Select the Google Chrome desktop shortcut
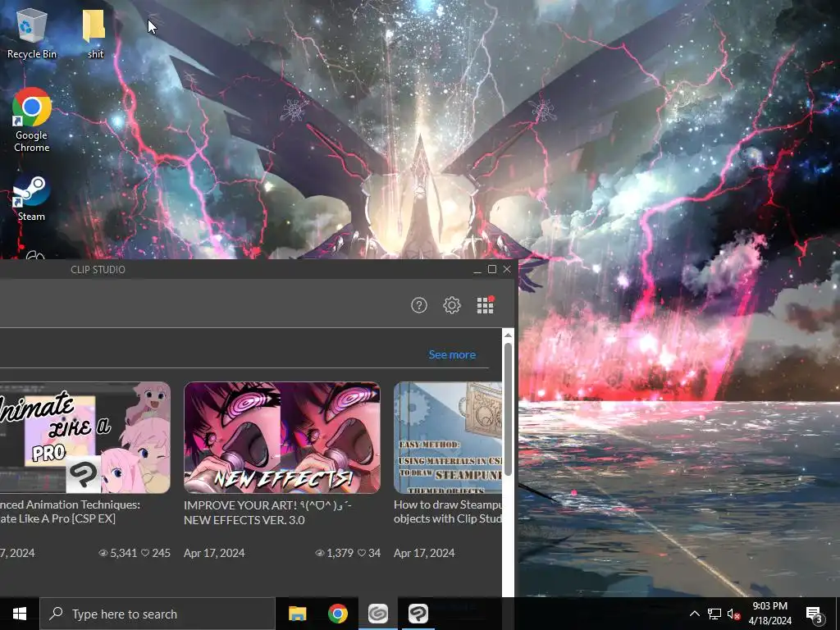Viewport: 840px width, 630px height. (32, 120)
